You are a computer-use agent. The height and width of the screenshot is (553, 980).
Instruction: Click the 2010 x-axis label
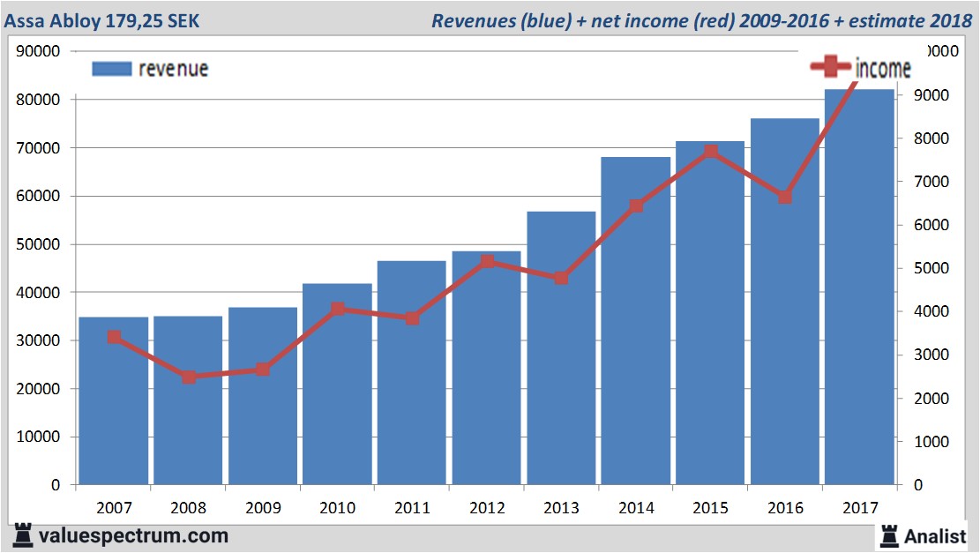point(338,507)
